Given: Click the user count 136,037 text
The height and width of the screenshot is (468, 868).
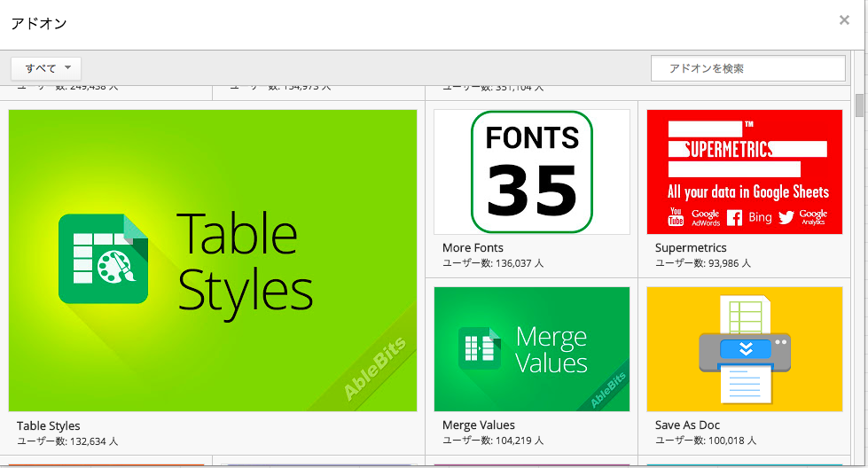Looking at the screenshot, I should 493,263.
